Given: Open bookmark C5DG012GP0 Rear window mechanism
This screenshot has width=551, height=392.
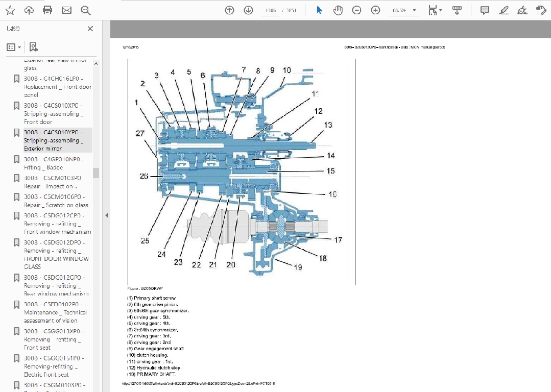Looking at the screenshot, I should pos(56,285).
